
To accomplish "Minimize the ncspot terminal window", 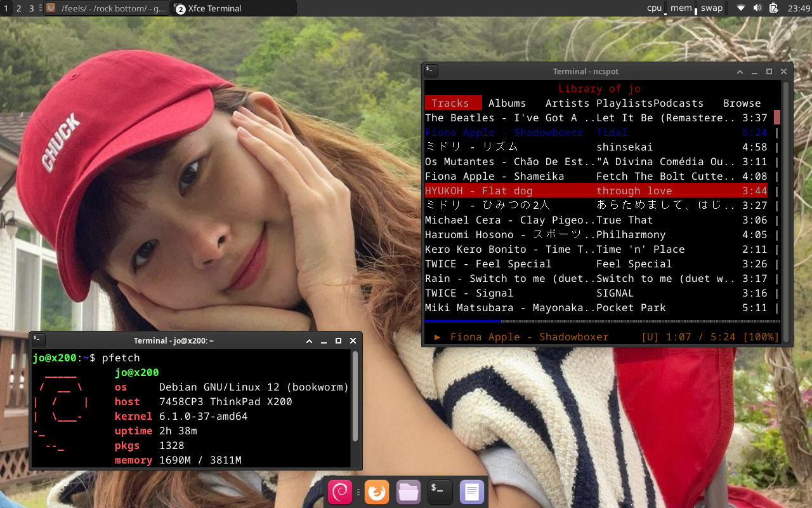I will coord(755,72).
